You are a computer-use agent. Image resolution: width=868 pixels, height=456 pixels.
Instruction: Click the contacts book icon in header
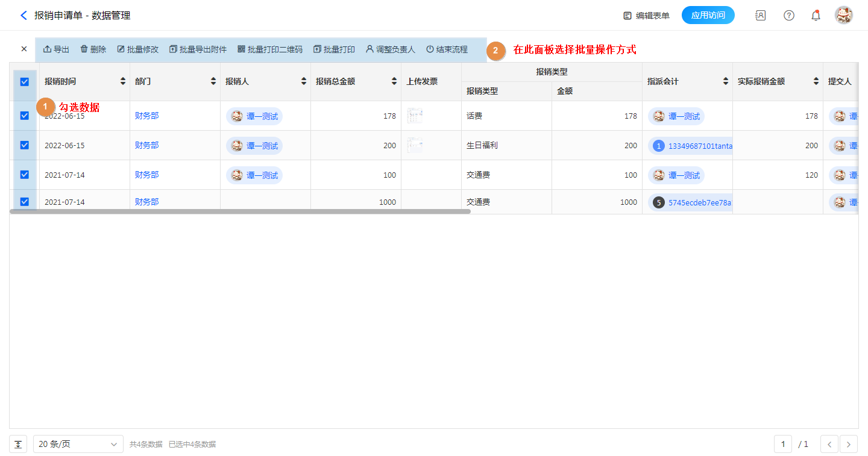pyautogui.click(x=760, y=16)
